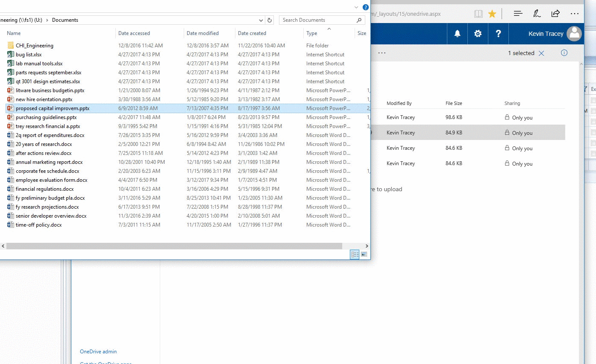Select the CHI_Engineering folder icon
596x364 pixels.
[11, 46]
